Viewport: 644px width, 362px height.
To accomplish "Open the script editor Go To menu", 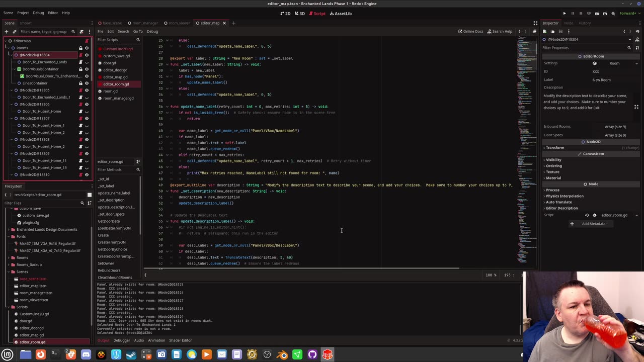I will 138,31.
